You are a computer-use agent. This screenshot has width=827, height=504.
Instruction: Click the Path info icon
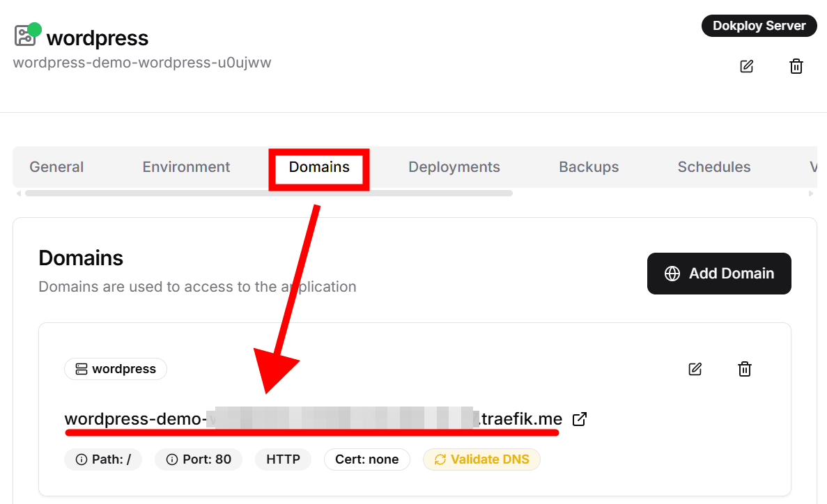82,459
